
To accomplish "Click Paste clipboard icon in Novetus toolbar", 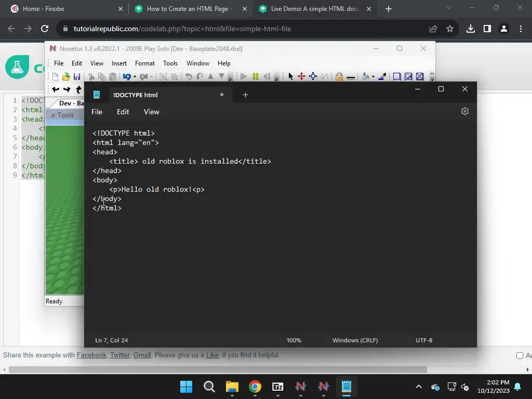I will point(113,77).
